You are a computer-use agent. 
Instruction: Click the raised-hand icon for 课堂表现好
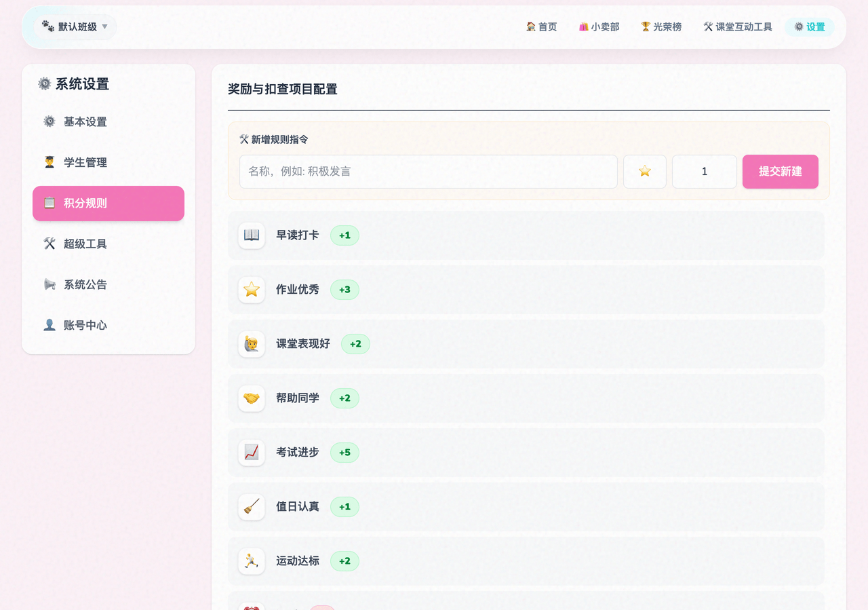point(252,344)
